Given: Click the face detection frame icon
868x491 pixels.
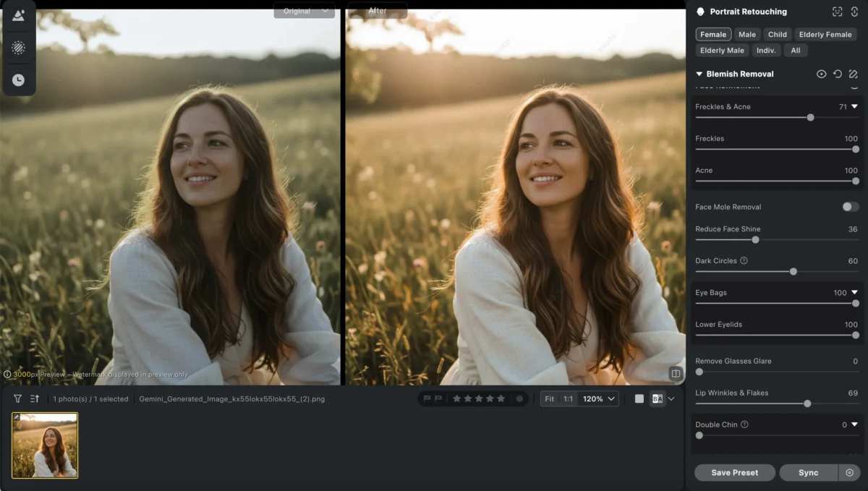Looking at the screenshot, I should pos(838,12).
